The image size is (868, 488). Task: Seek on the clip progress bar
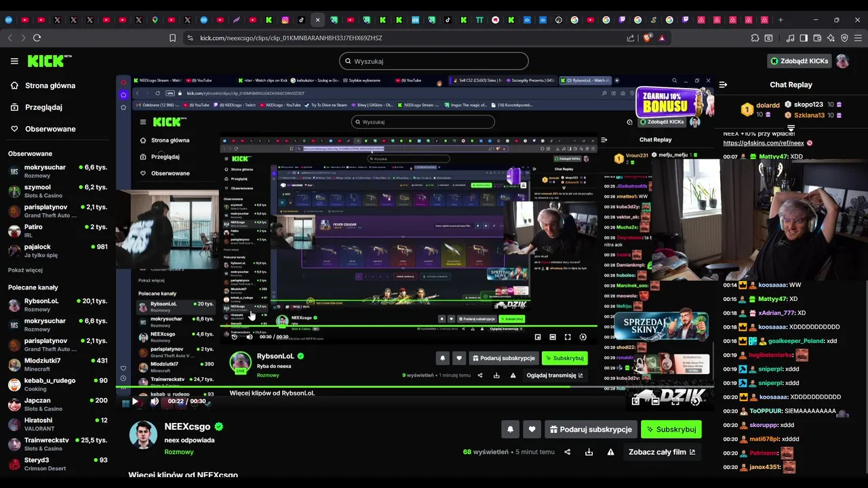(x=414, y=388)
